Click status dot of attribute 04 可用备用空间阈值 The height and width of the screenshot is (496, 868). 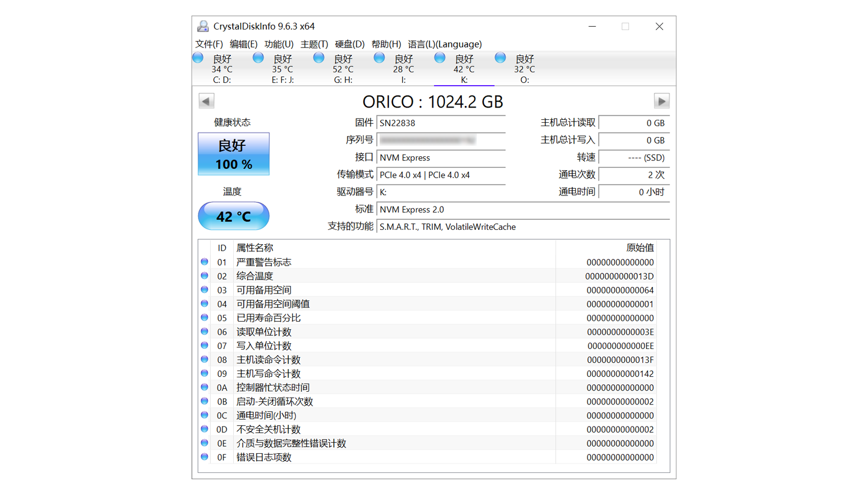click(205, 303)
